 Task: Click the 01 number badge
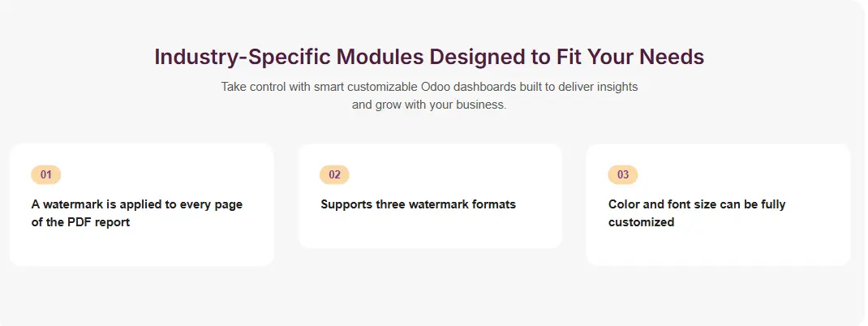coord(46,174)
